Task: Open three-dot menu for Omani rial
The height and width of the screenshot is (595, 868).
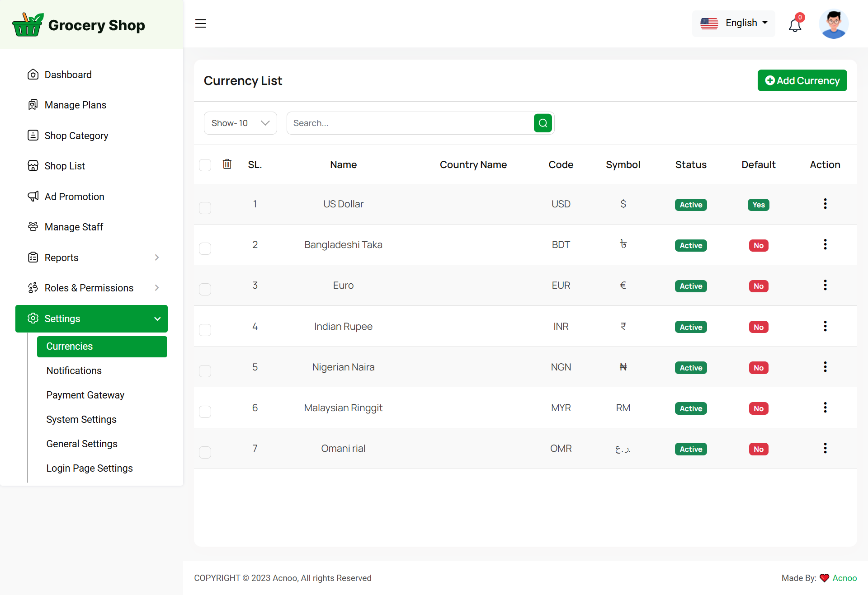Action: click(825, 448)
